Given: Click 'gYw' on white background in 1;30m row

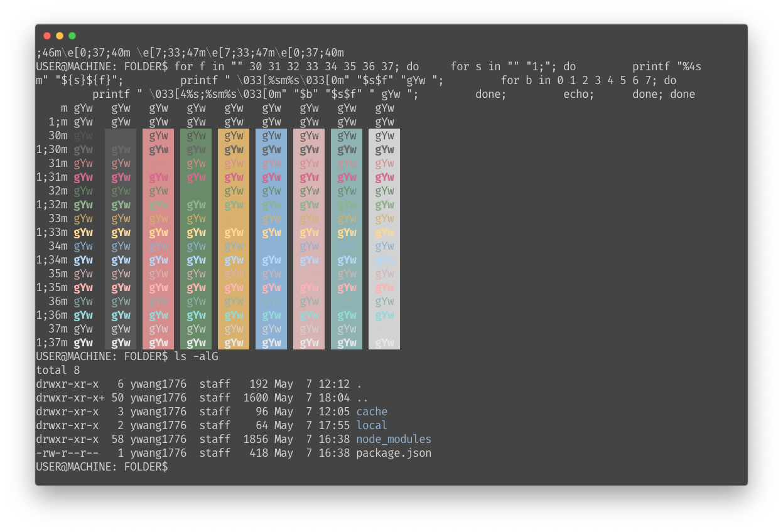Looking at the screenshot, I should coord(384,149).
